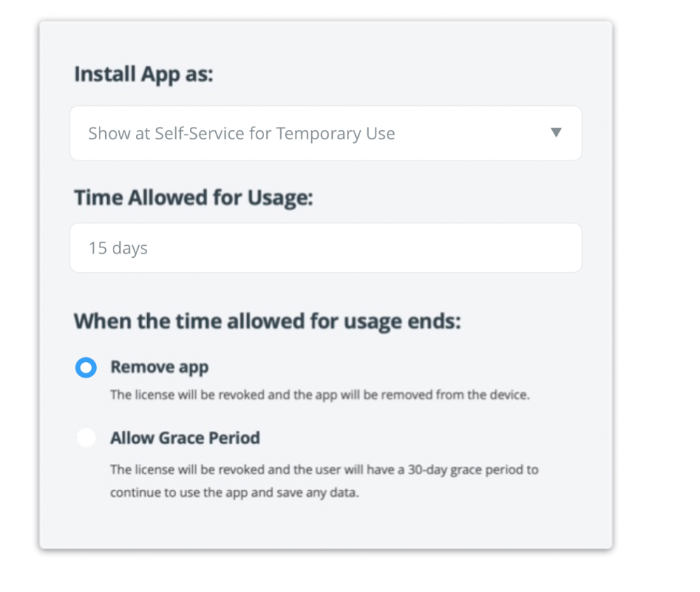
Task: Focus the Time Allowed for Usage field
Action: tap(325, 248)
